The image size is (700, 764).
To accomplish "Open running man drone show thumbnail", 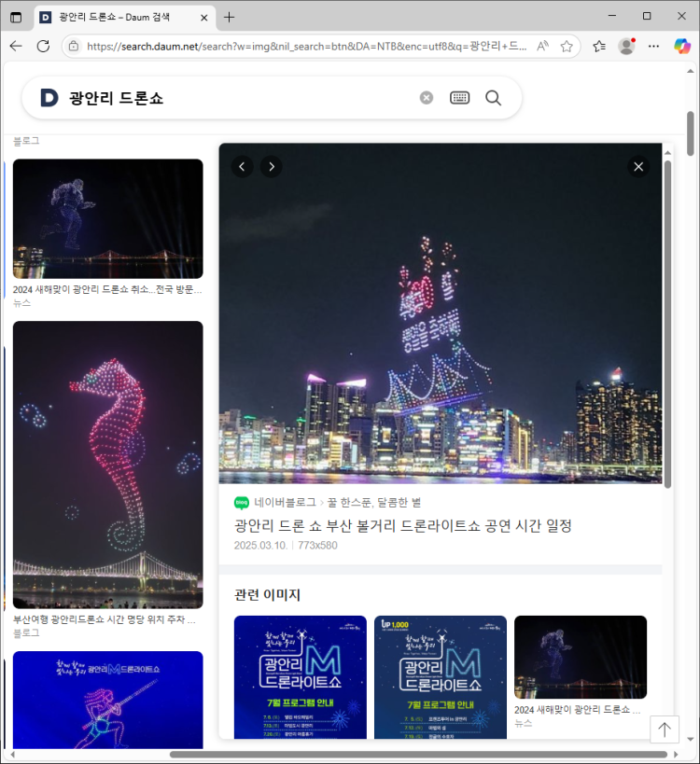I will click(x=107, y=219).
